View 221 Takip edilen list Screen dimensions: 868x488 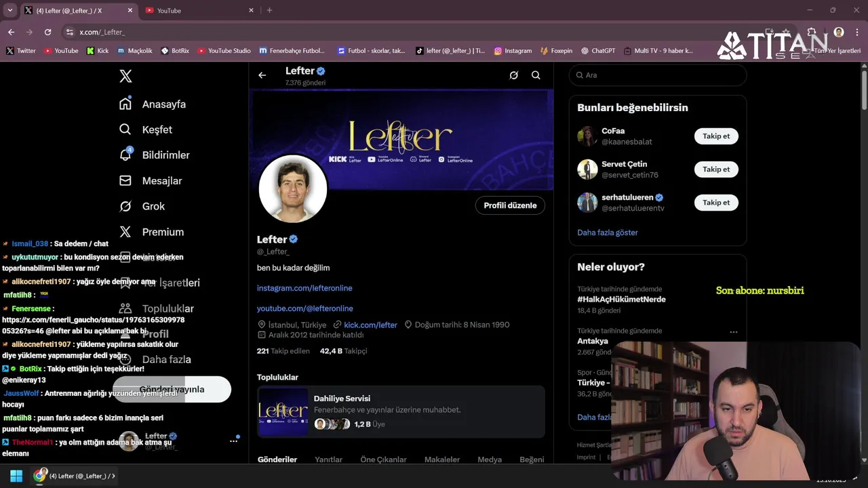(x=283, y=351)
